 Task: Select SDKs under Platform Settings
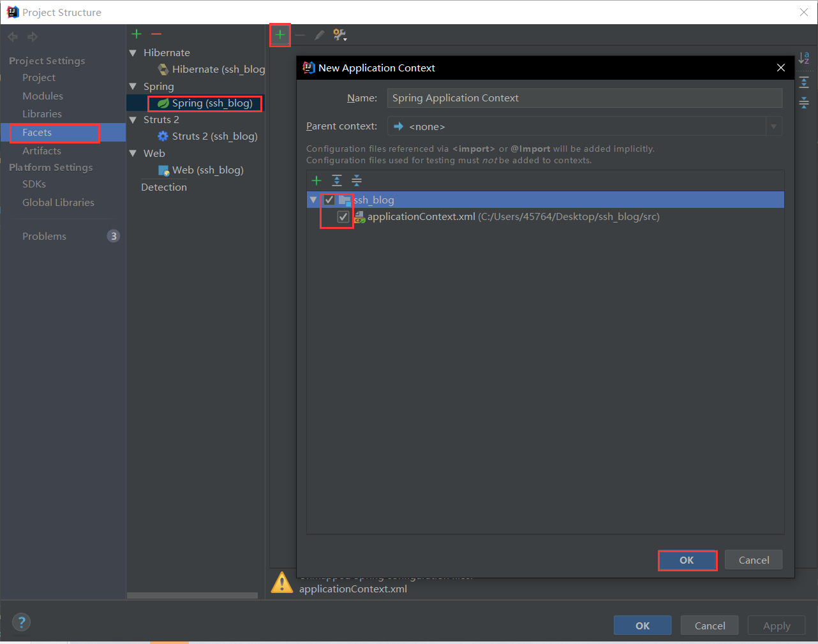tap(34, 184)
